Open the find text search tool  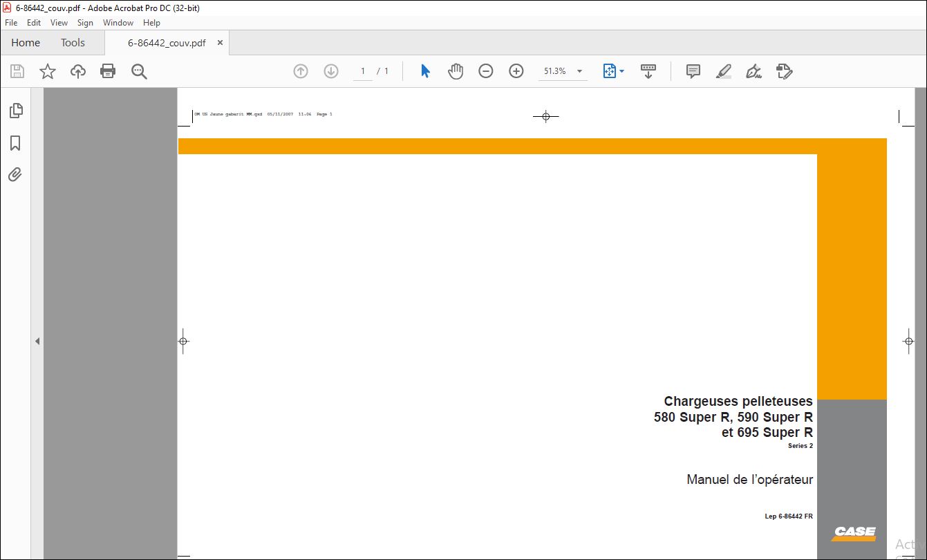click(x=139, y=71)
